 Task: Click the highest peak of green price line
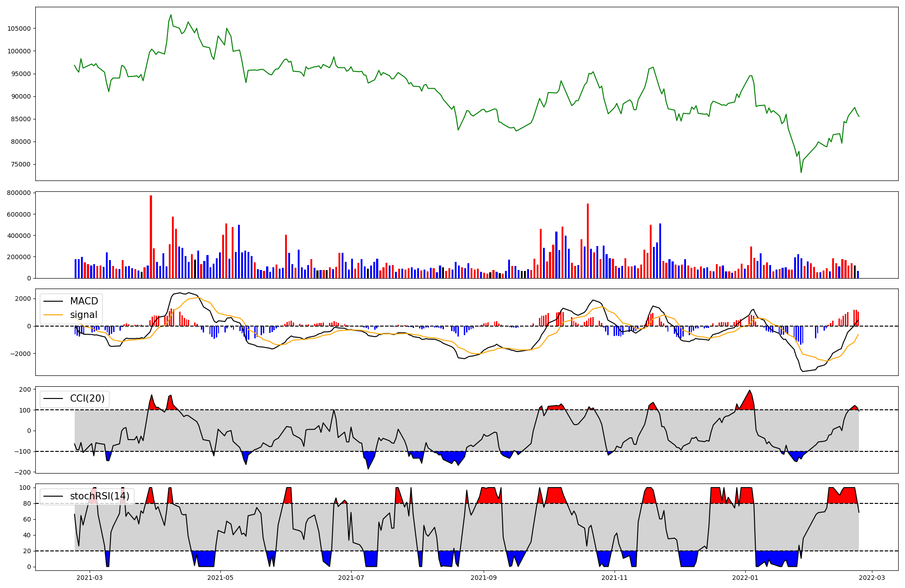pyautogui.click(x=171, y=15)
